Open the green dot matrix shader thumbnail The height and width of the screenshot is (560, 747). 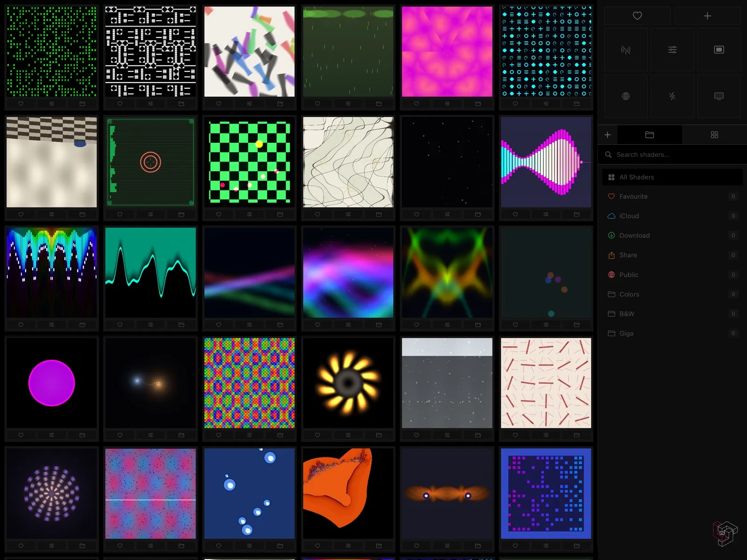51,51
